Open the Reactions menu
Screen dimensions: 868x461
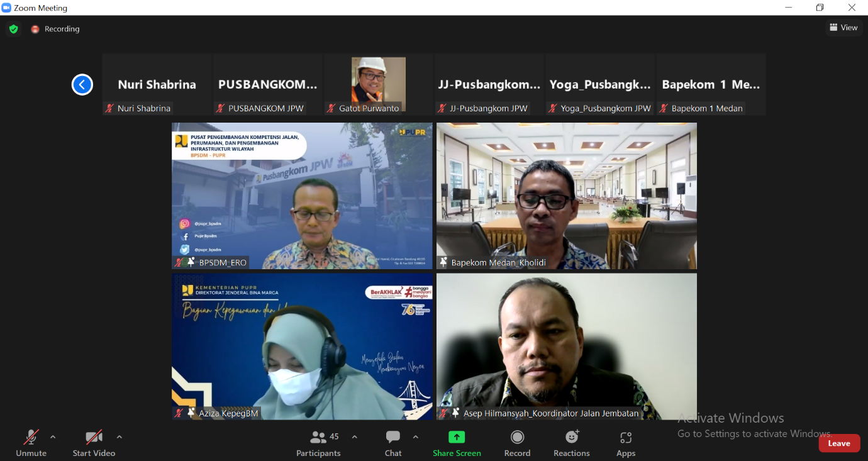coord(571,443)
